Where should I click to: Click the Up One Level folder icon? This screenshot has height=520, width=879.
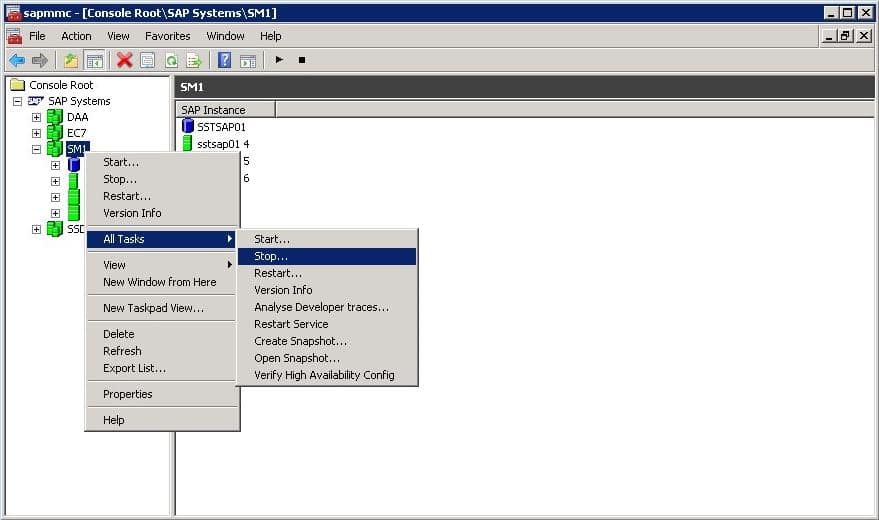[x=71, y=60]
